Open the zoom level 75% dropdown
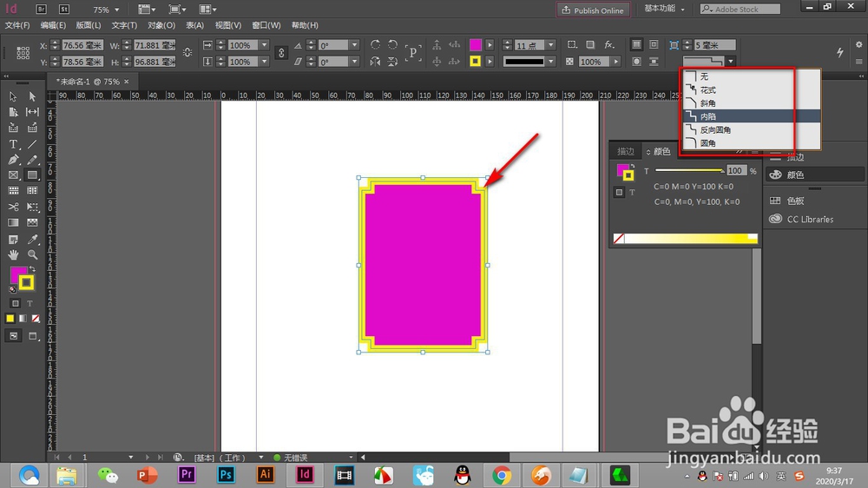The width and height of the screenshot is (868, 488). (117, 10)
